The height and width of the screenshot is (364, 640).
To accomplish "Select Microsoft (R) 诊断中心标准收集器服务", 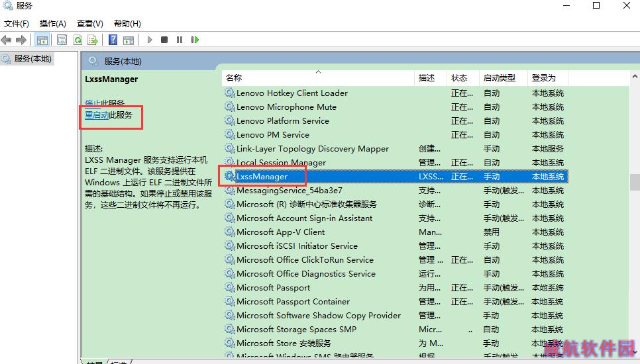I will [x=307, y=205].
